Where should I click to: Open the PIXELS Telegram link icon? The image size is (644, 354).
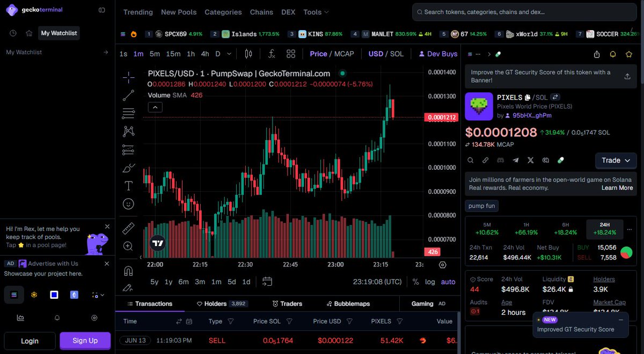tap(516, 160)
